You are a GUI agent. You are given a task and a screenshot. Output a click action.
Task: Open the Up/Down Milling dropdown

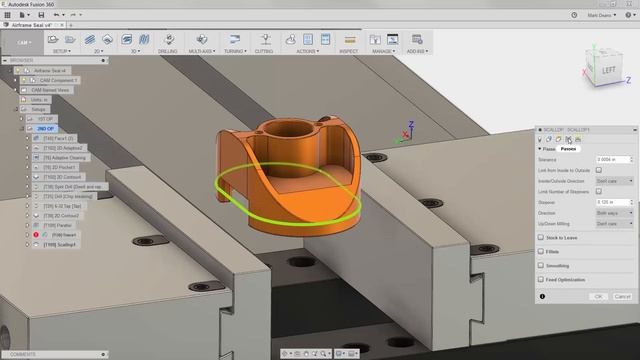[x=614, y=224]
